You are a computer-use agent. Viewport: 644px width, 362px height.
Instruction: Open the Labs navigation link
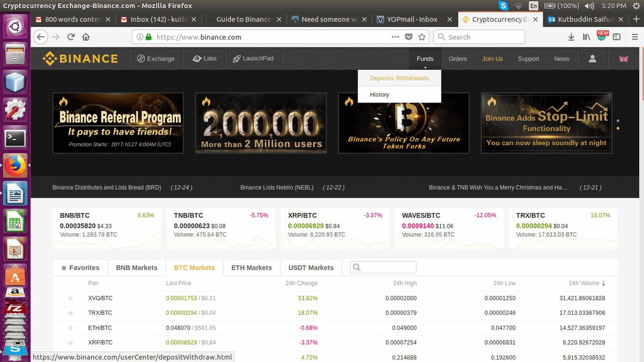click(x=204, y=58)
